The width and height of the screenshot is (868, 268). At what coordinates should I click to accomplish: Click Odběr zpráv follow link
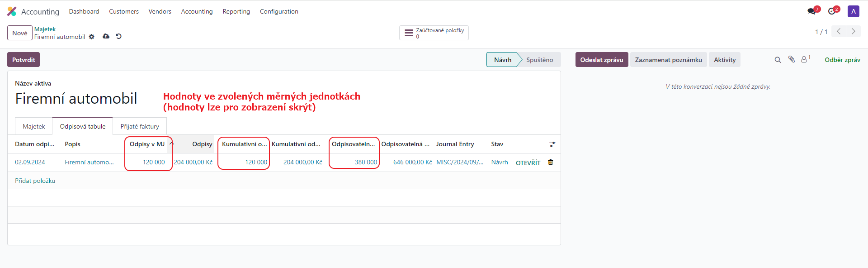coord(842,60)
